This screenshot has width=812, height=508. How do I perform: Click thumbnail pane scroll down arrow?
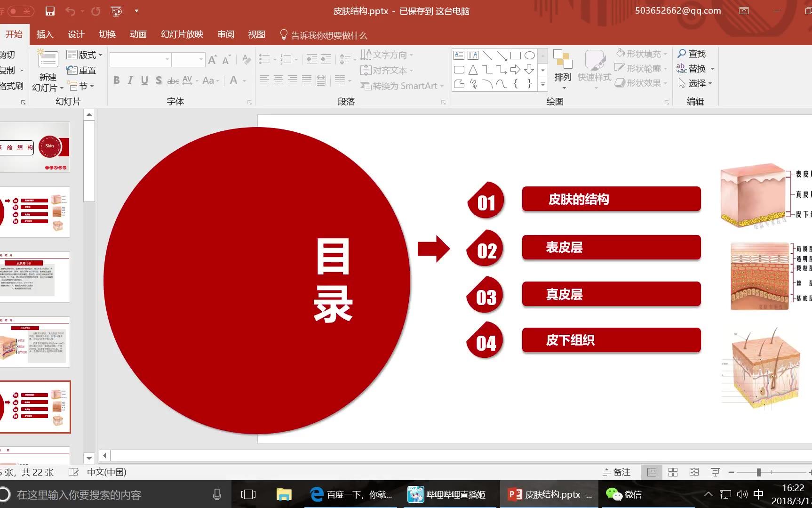[89, 458]
